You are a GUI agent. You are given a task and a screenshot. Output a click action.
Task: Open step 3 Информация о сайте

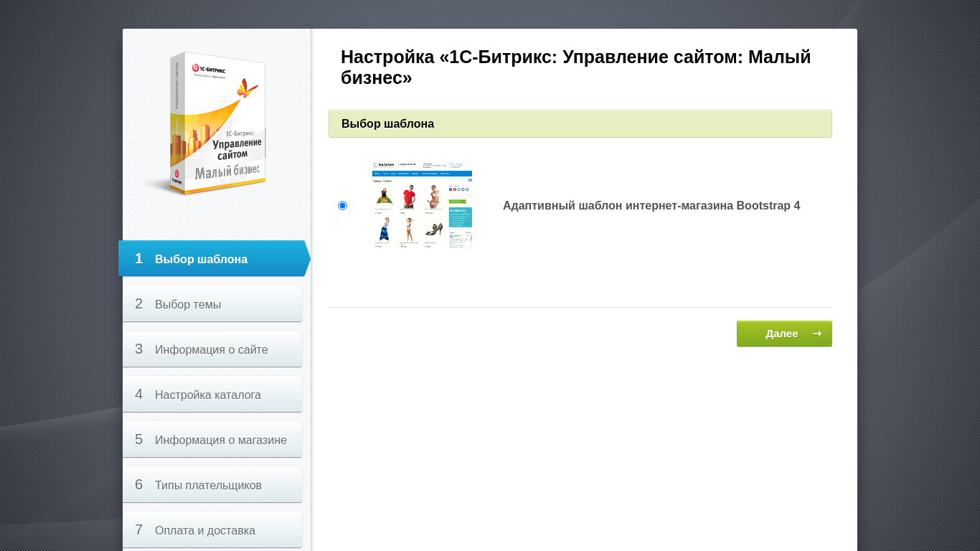(x=212, y=349)
